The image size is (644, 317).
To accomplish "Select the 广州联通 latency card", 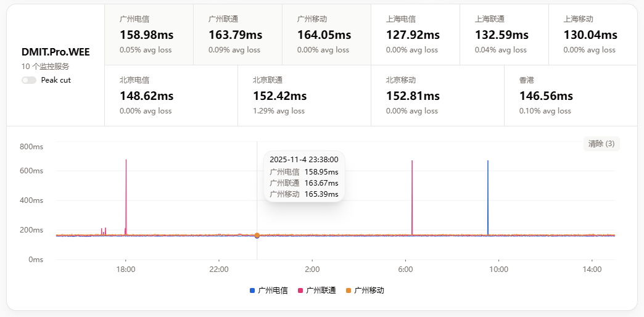I will pyautogui.click(x=237, y=35).
